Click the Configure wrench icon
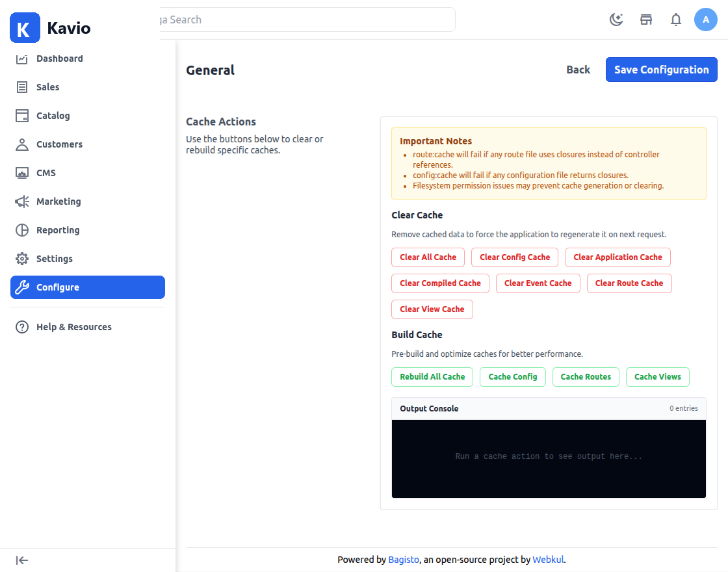Viewport: 728px width, 572px height. coord(22,287)
